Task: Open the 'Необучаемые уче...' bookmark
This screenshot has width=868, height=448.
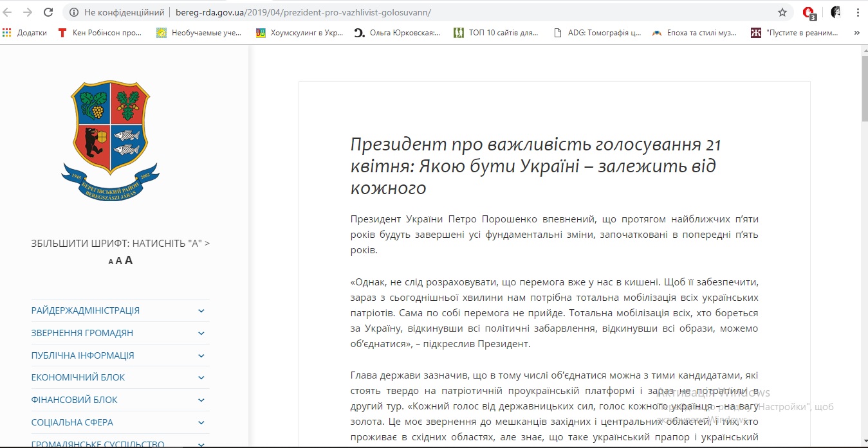Action: (x=199, y=33)
